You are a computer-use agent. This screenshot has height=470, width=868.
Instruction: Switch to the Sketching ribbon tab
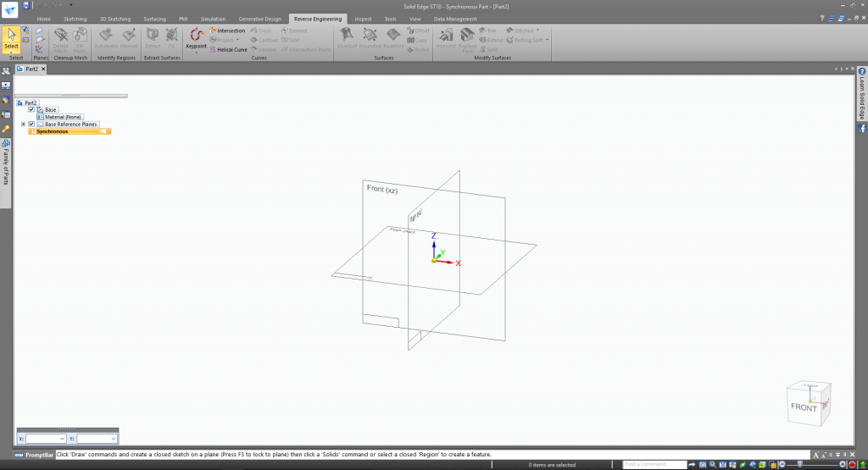pyautogui.click(x=75, y=19)
